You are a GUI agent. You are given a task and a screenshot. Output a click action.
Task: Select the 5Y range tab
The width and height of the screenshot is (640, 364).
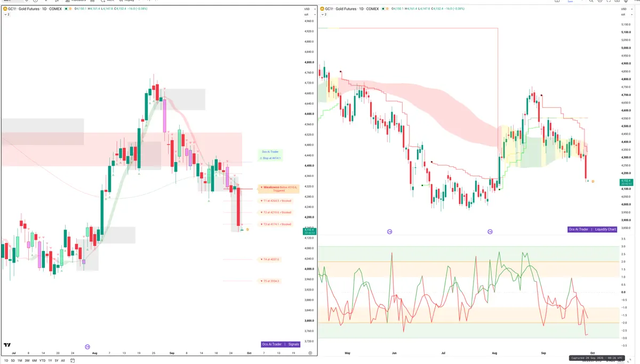(x=56, y=361)
